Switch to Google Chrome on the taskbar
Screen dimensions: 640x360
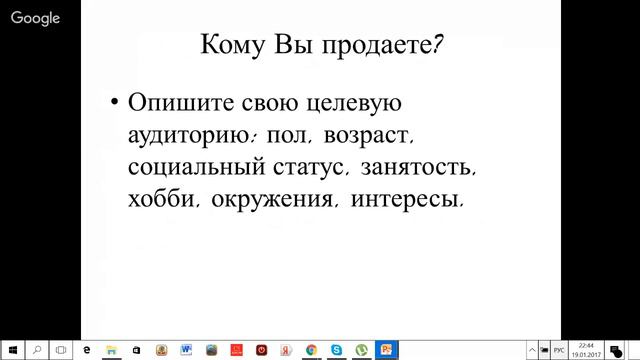pyautogui.click(x=311, y=350)
